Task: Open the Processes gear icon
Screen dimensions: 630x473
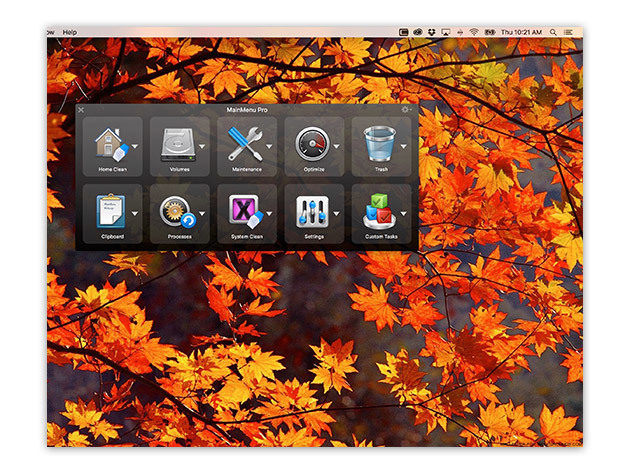Action: coord(178,212)
